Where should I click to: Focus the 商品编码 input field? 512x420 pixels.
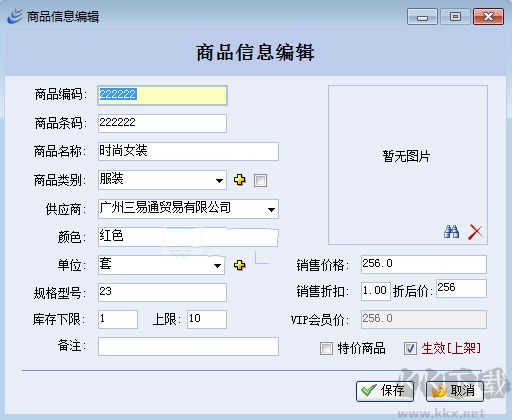[x=162, y=95]
